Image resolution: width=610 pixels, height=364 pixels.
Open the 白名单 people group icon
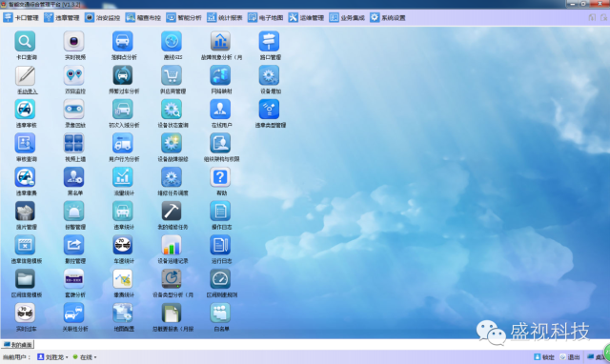click(220, 313)
